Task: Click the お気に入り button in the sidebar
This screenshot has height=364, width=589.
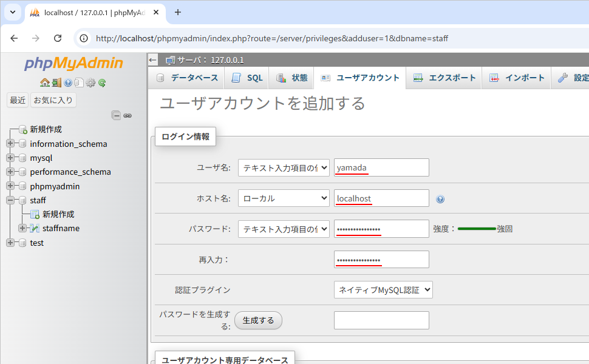Action: tap(53, 99)
